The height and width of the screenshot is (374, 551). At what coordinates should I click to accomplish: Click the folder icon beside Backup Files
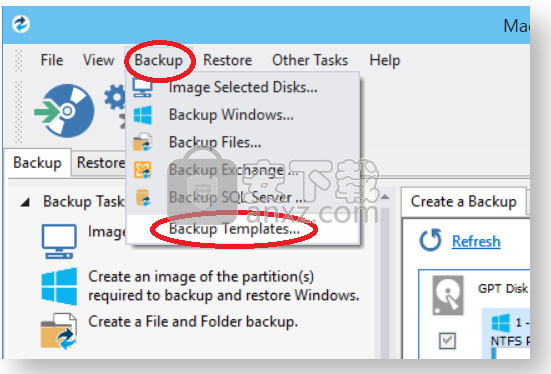click(143, 142)
